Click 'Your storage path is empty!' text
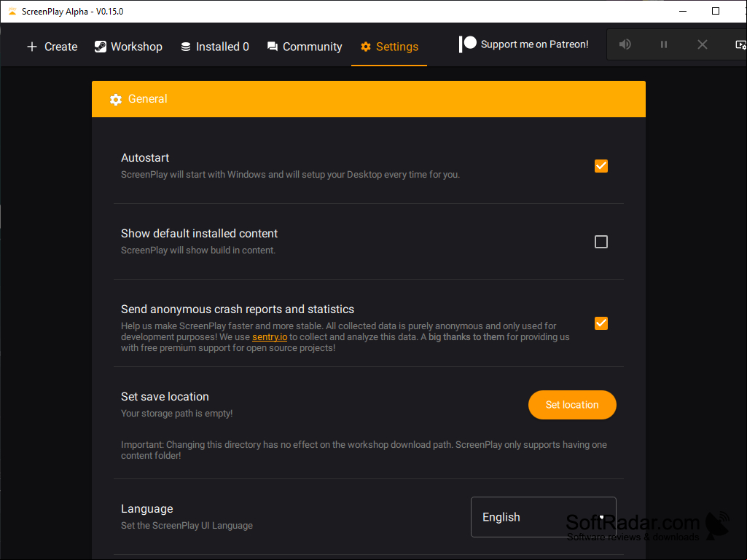This screenshot has height=560, width=747. [177, 414]
